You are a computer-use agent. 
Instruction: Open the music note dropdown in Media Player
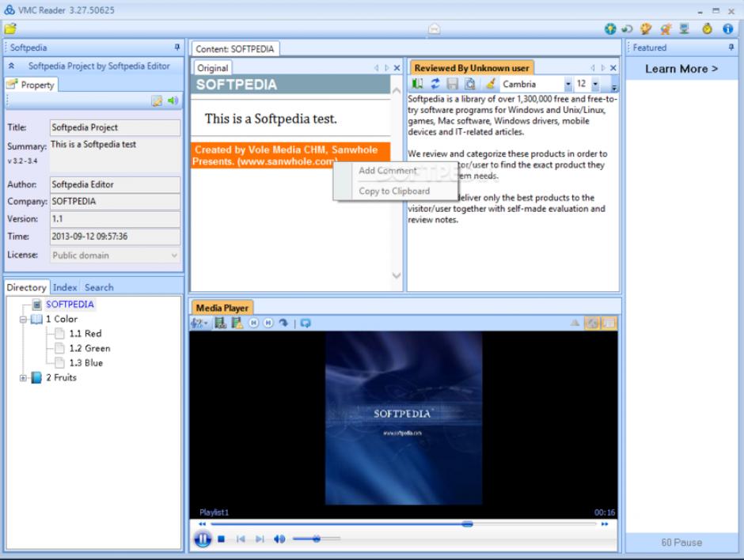click(x=199, y=324)
